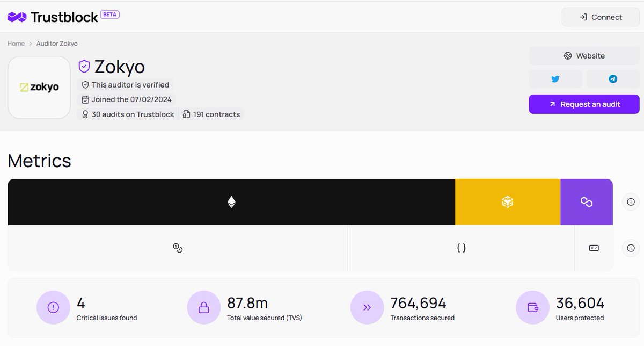Click the transactions secured arrows icon

click(367, 308)
